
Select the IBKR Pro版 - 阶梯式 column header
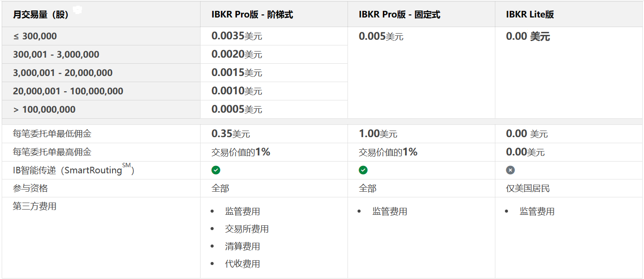274,14
